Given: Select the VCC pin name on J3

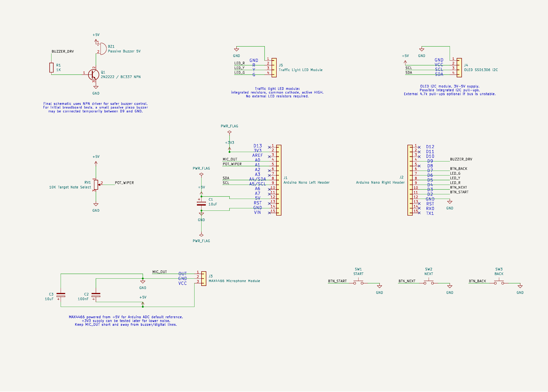Looking at the screenshot, I should coord(183,283).
